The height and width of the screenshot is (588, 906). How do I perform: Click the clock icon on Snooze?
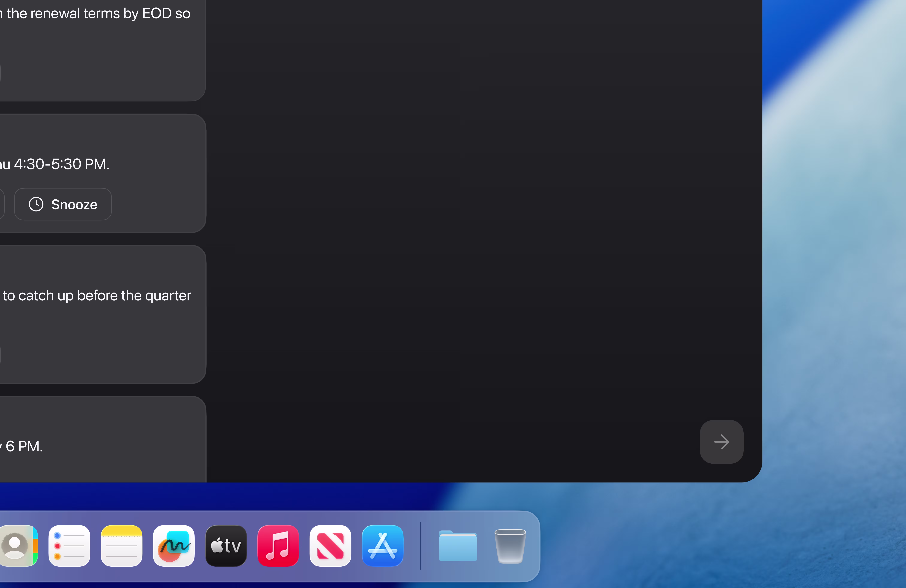(x=36, y=204)
